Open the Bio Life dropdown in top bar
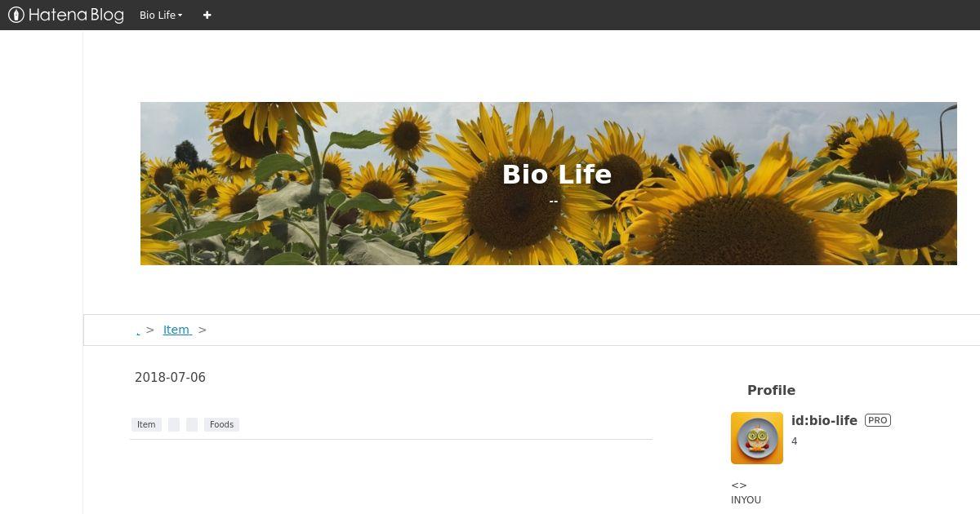The height and width of the screenshot is (514, 980). coord(161,15)
